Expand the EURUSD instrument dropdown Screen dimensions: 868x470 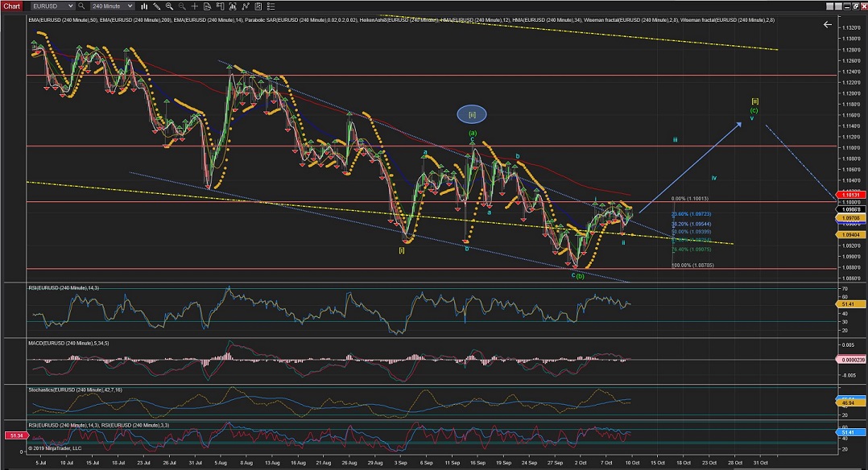[72, 6]
